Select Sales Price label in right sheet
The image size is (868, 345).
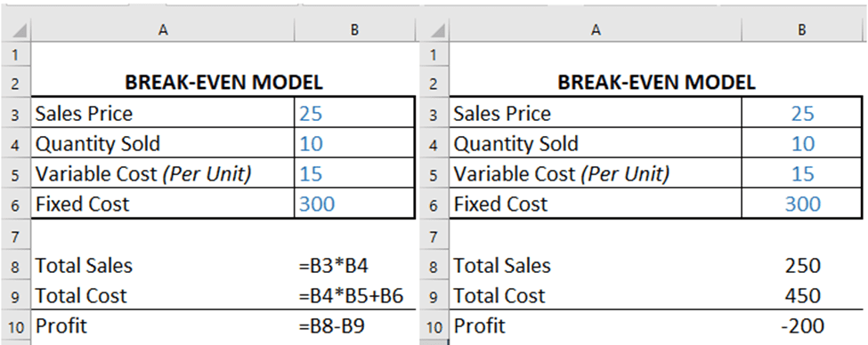point(503,114)
